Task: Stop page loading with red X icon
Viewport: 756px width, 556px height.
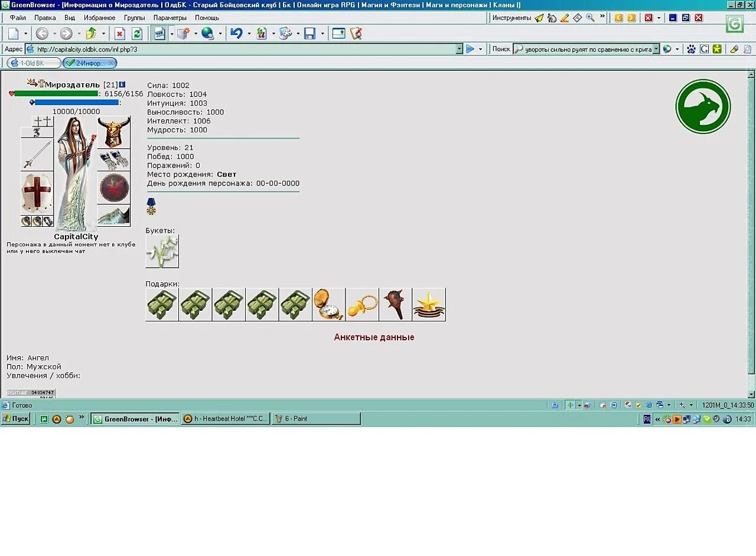Action: coord(119,34)
